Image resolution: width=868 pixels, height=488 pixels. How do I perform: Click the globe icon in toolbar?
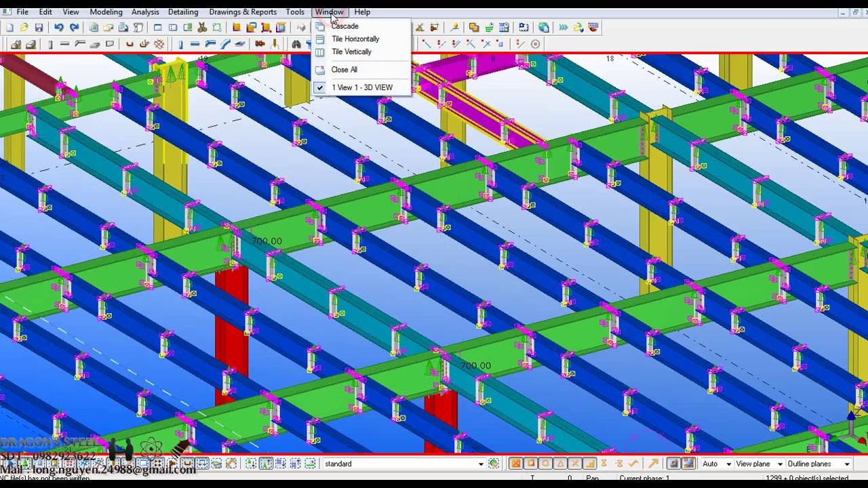pos(544,27)
